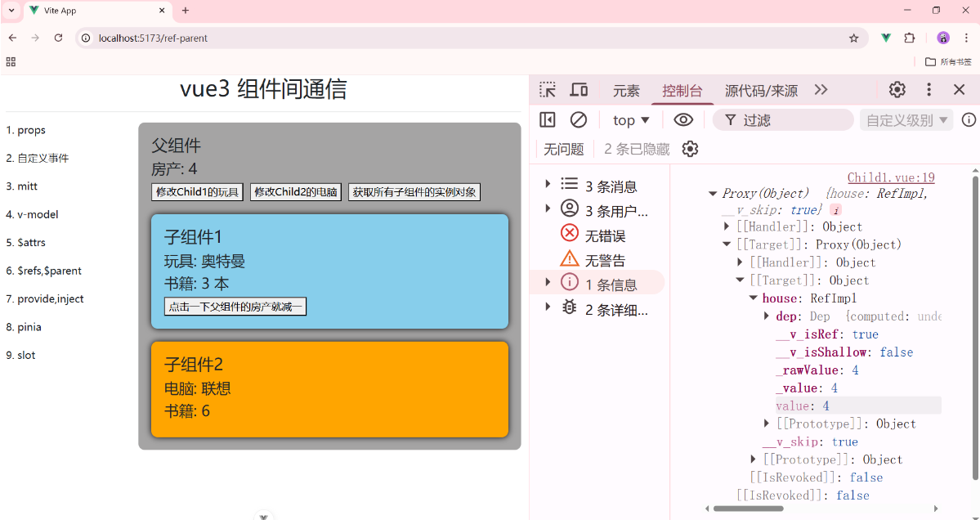This screenshot has width=980, height=520.
Task: Reload the page
Action: [58, 38]
